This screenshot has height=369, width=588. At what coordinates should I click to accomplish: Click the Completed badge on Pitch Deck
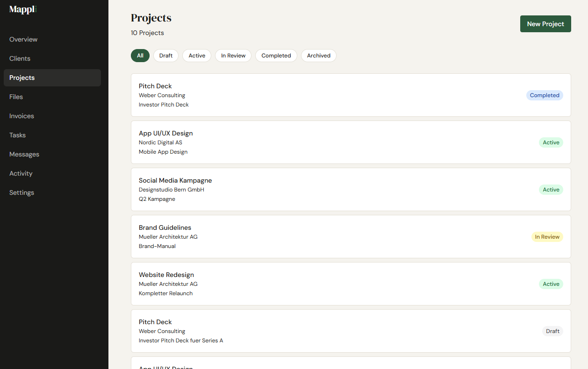point(545,95)
